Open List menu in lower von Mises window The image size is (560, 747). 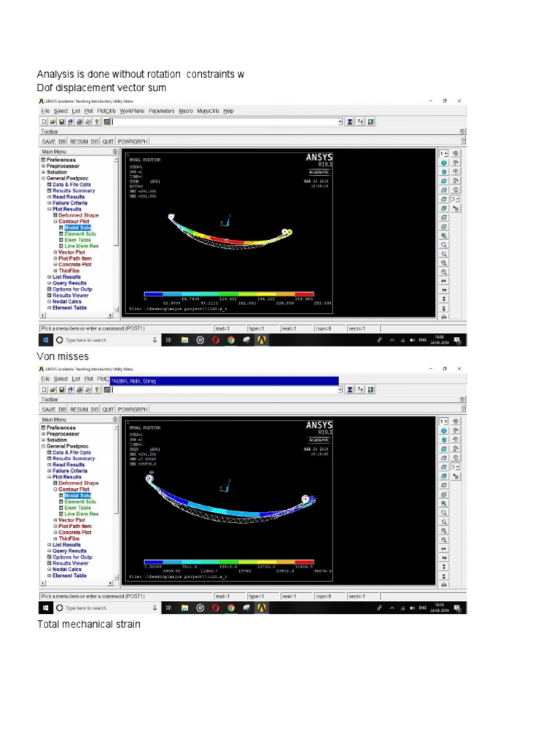point(76,379)
